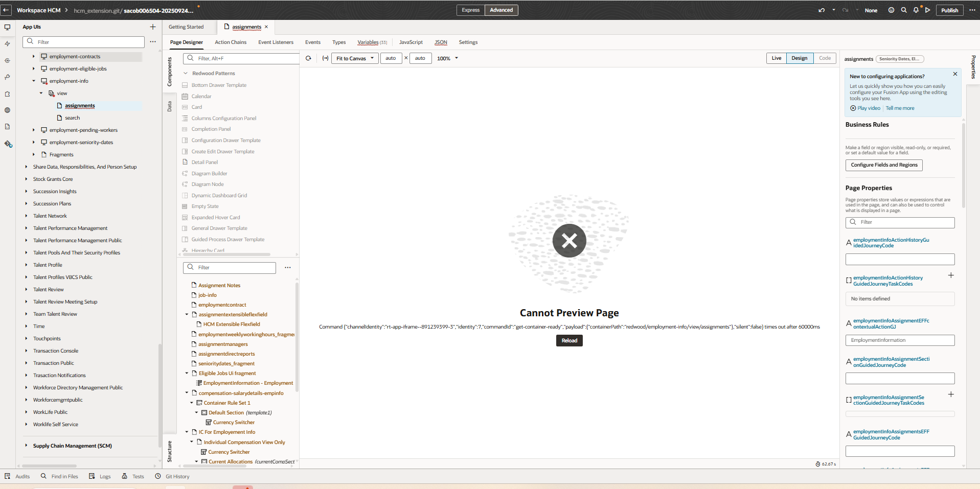Image resolution: width=980 pixels, height=489 pixels.
Task: Select Design mode button
Action: (800, 58)
